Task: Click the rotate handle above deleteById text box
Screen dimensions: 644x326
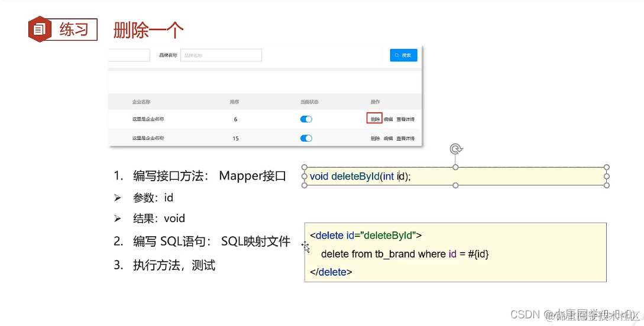Action: pos(456,149)
